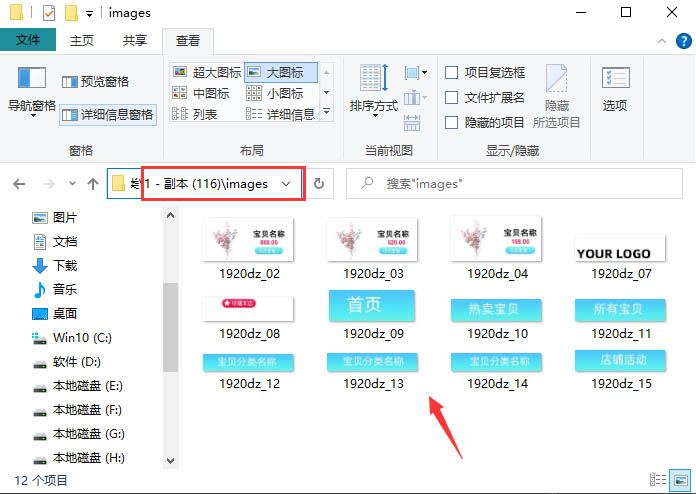696x494 pixels.
Task: Click the navigation pane scroll down arrow
Action: 170,461
